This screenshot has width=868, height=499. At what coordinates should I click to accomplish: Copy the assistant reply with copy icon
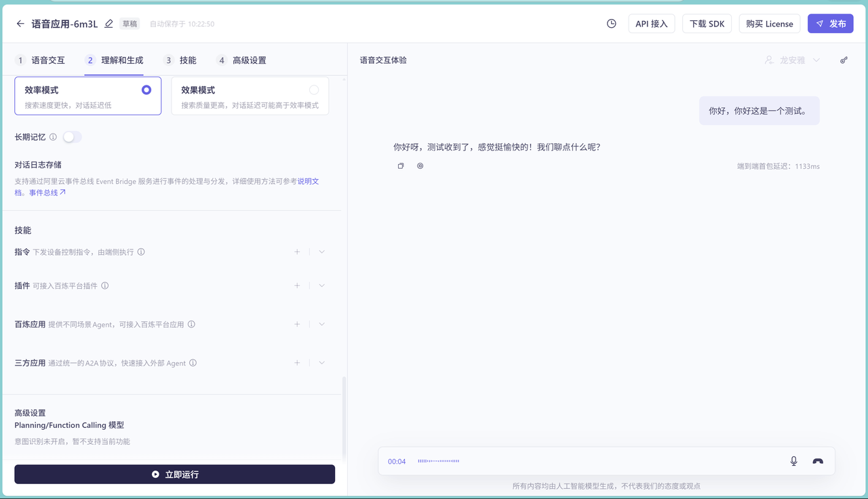point(401,166)
